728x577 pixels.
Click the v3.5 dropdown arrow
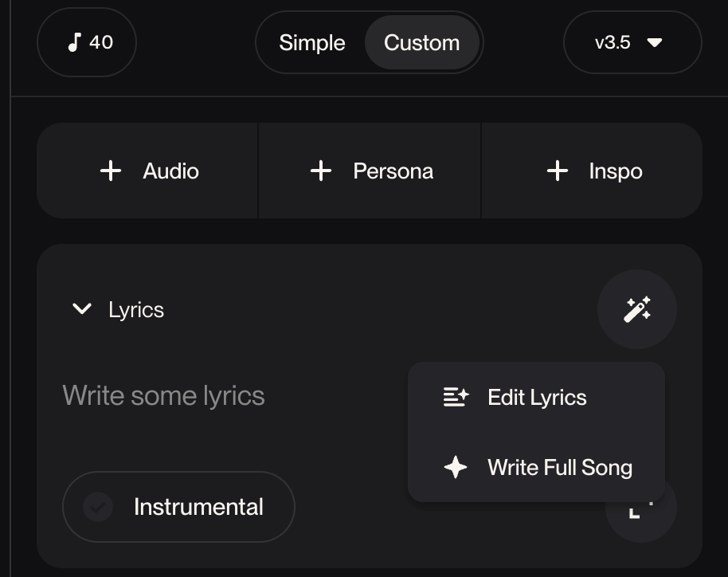[655, 42]
